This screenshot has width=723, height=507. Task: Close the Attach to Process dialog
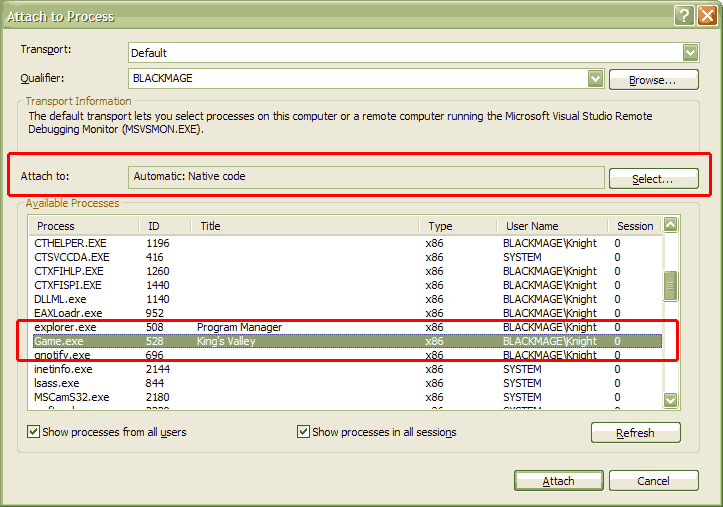706,16
